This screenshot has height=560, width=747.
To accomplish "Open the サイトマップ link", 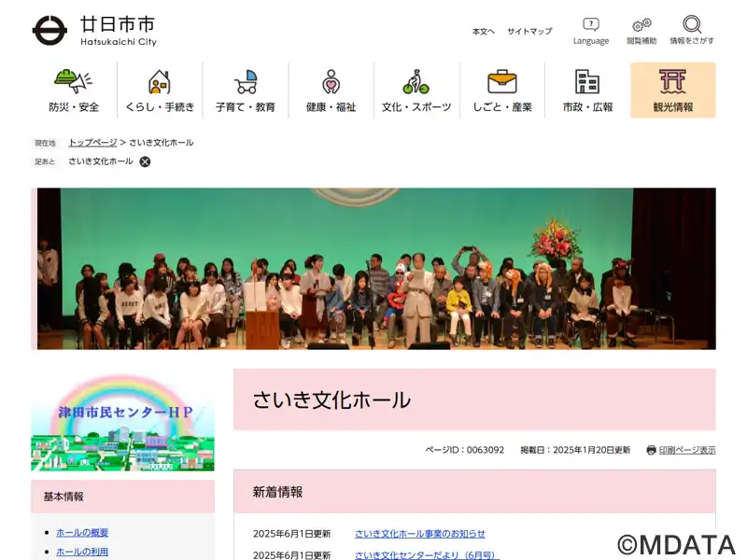I will [x=529, y=32].
